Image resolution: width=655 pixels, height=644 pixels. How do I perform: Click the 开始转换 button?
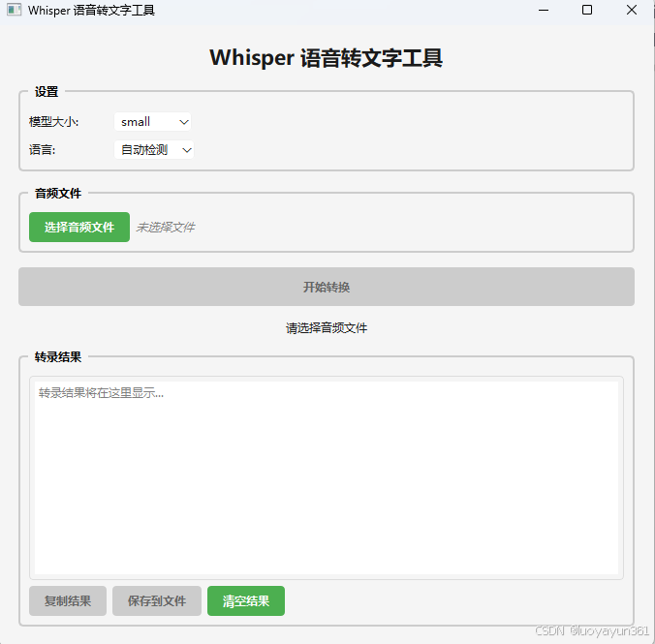(327, 287)
